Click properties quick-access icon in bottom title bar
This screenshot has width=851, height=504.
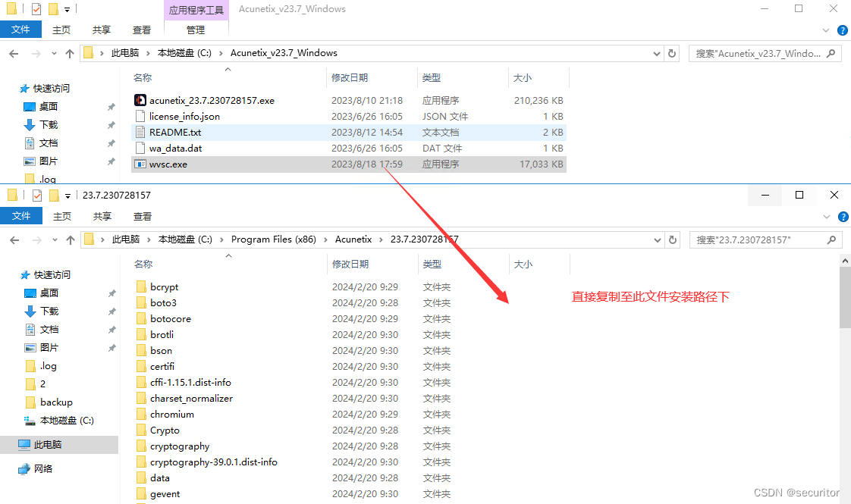tap(37, 196)
